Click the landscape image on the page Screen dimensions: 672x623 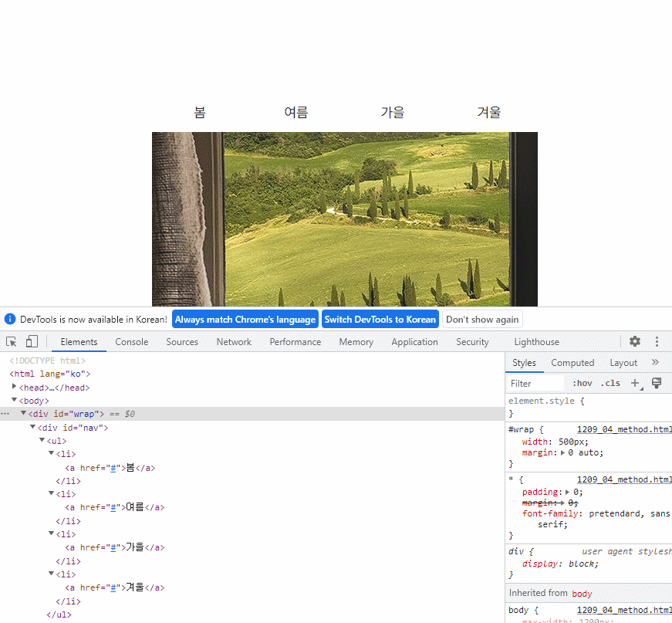[x=345, y=219]
